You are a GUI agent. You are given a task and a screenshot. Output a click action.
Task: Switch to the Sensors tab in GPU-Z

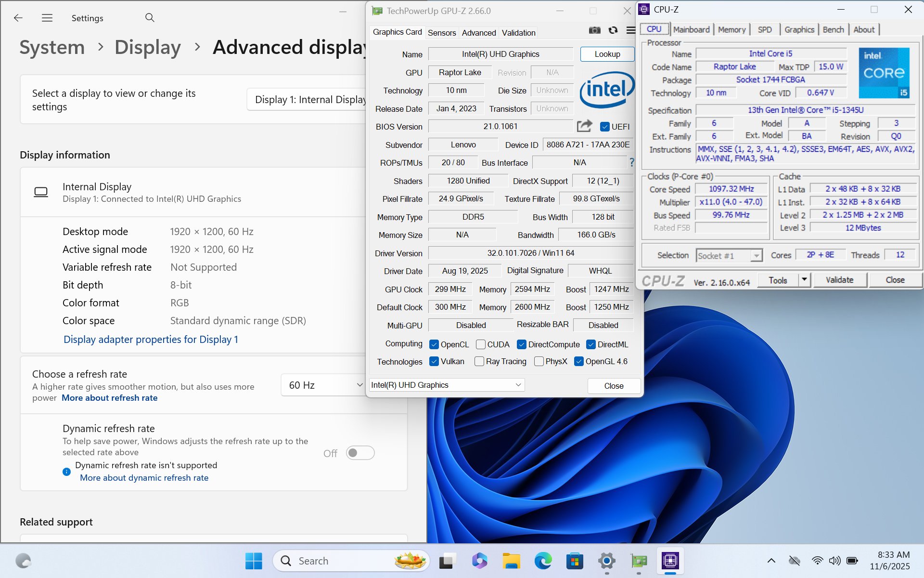pyautogui.click(x=441, y=33)
